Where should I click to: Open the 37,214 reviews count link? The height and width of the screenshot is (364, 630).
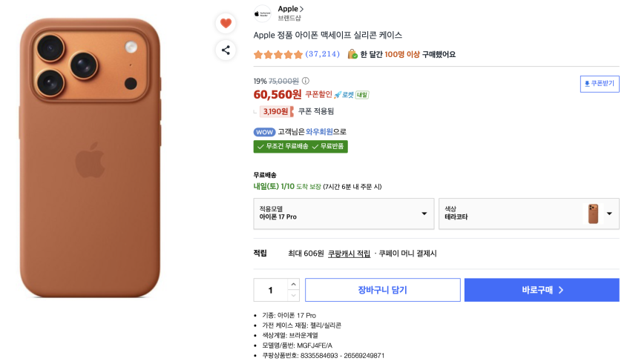point(322,54)
